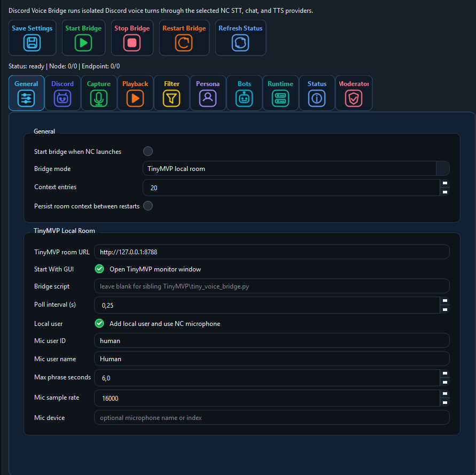Screen dimensions: 476x475
Task: Switch to the Filter tab label
Action: point(171,84)
